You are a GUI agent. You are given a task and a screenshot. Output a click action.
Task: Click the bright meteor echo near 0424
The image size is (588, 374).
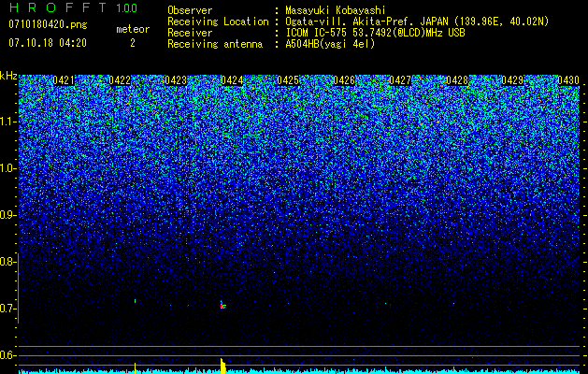(x=222, y=306)
